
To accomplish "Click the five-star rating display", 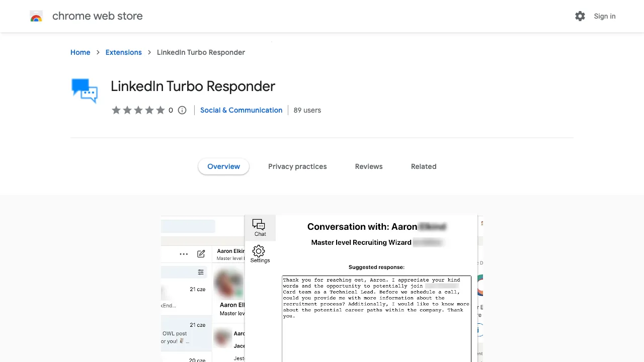I will click(x=138, y=110).
